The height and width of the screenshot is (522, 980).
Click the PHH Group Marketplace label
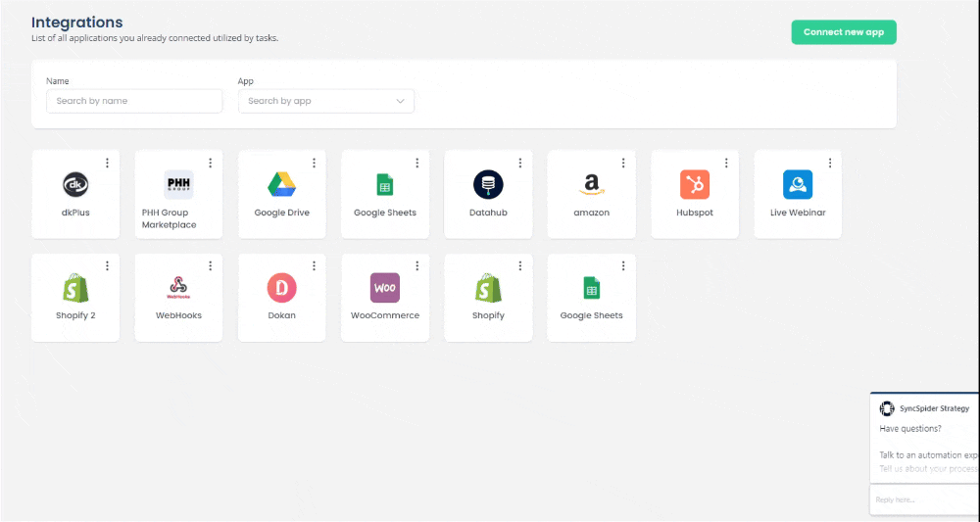coord(169,218)
